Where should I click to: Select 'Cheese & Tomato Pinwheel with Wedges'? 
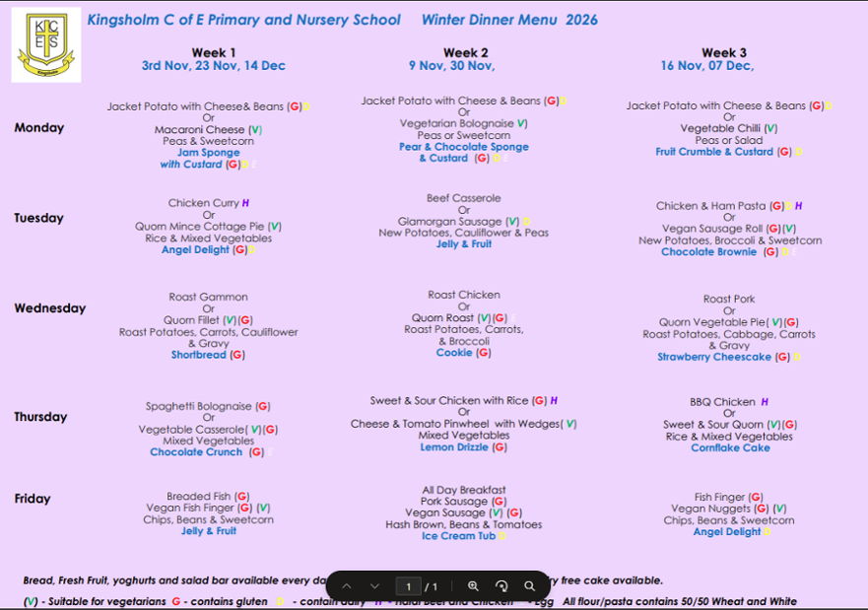tap(455, 424)
